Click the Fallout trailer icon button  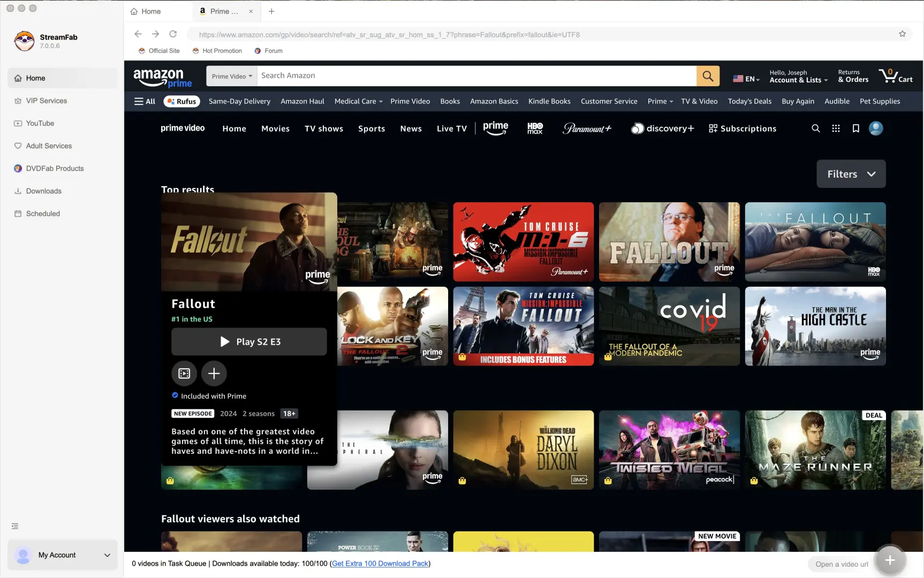tap(184, 374)
